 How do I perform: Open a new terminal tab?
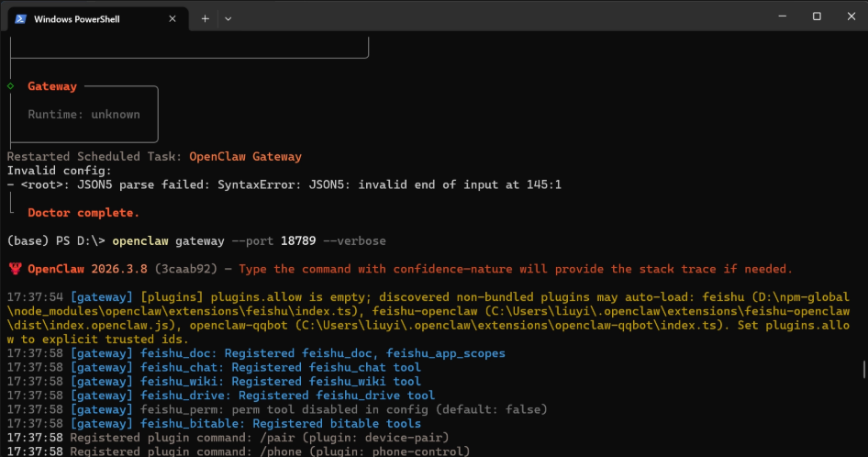tap(205, 19)
